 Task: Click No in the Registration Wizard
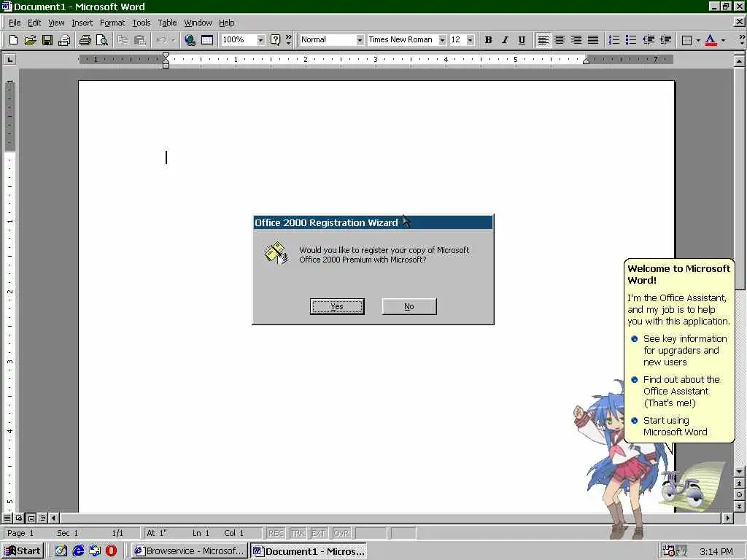(x=409, y=307)
